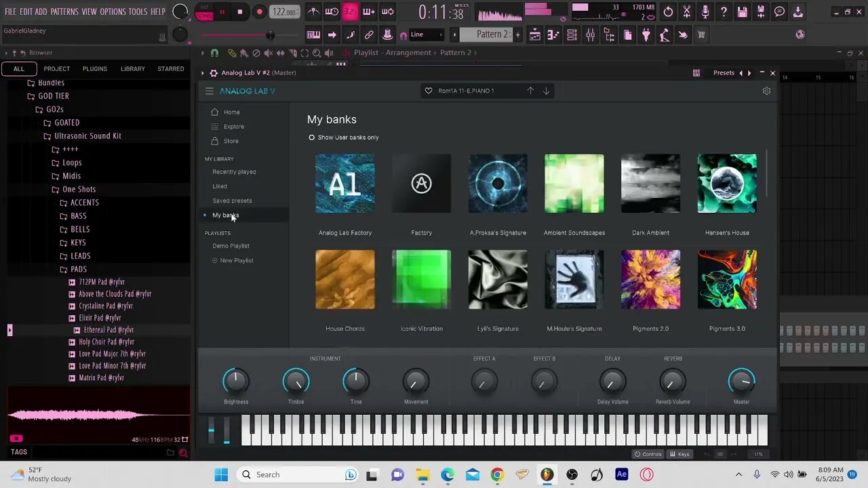Click the scissors audio editor icon
Viewport: 868px width, 488px height.
pos(687,12)
